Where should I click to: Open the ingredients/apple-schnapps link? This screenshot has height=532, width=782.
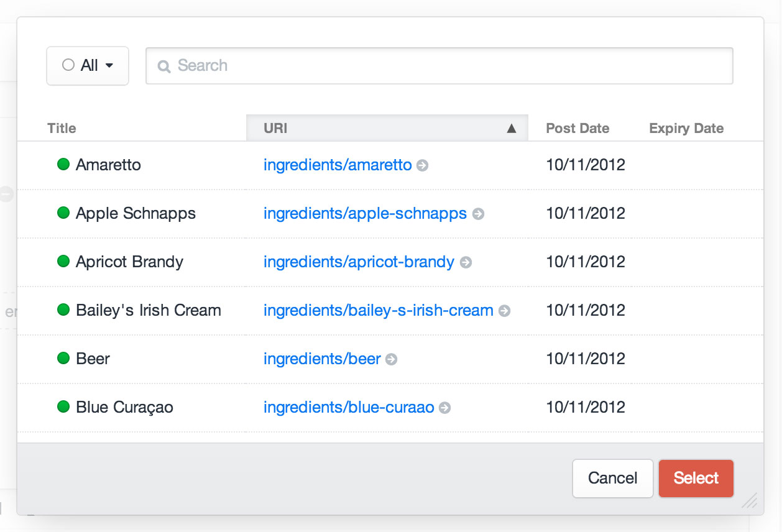[365, 214]
